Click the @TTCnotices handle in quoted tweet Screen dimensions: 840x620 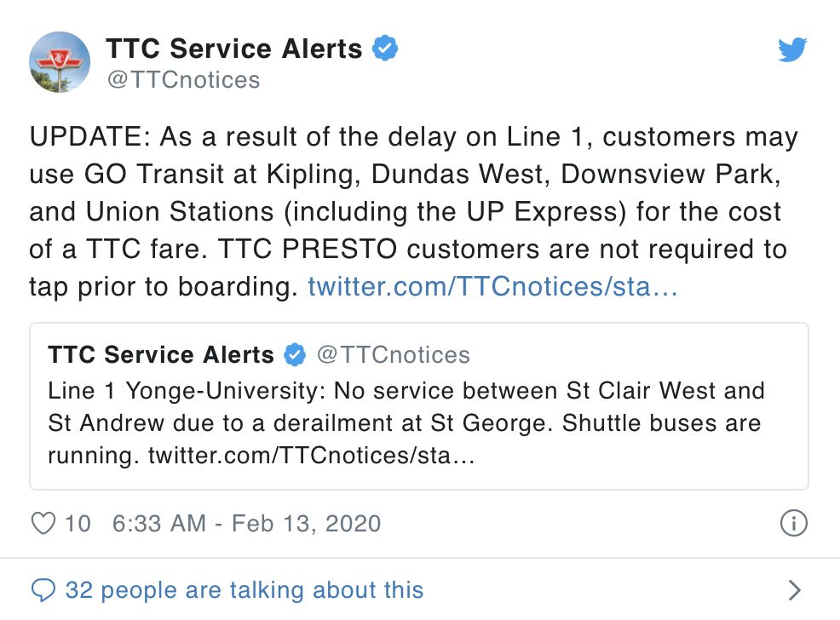pyautogui.click(x=393, y=355)
